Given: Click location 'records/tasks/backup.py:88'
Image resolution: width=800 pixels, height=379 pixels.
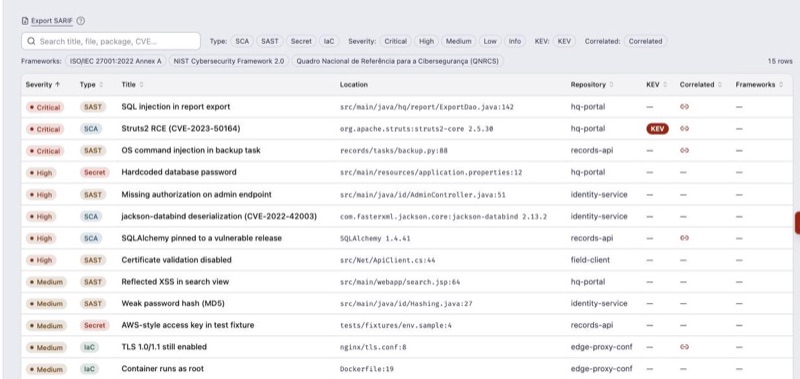Looking at the screenshot, I should (394, 151).
